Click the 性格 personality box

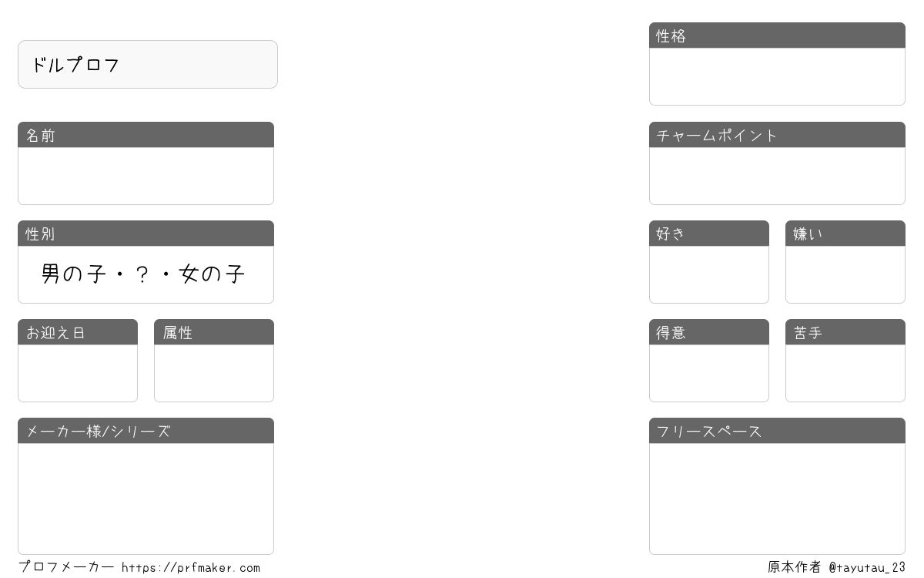tap(777, 76)
